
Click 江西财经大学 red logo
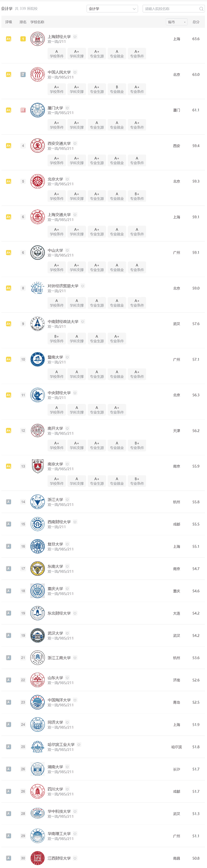[x=38, y=858]
